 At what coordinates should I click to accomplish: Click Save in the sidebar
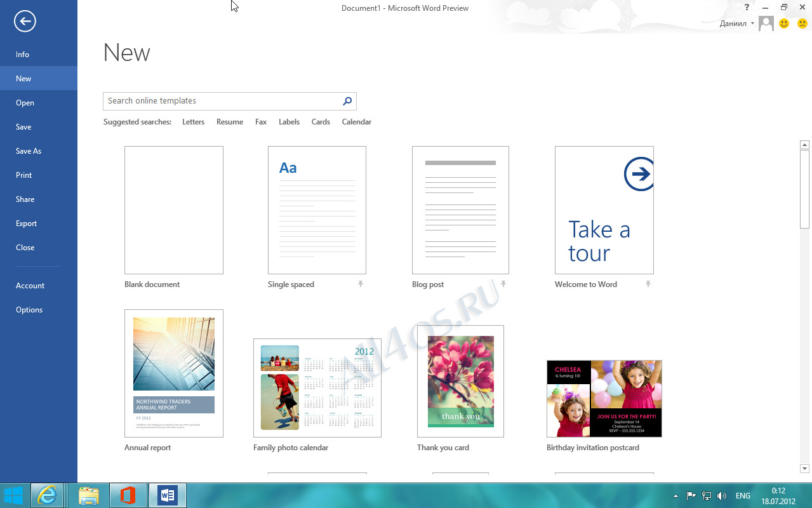39,127
